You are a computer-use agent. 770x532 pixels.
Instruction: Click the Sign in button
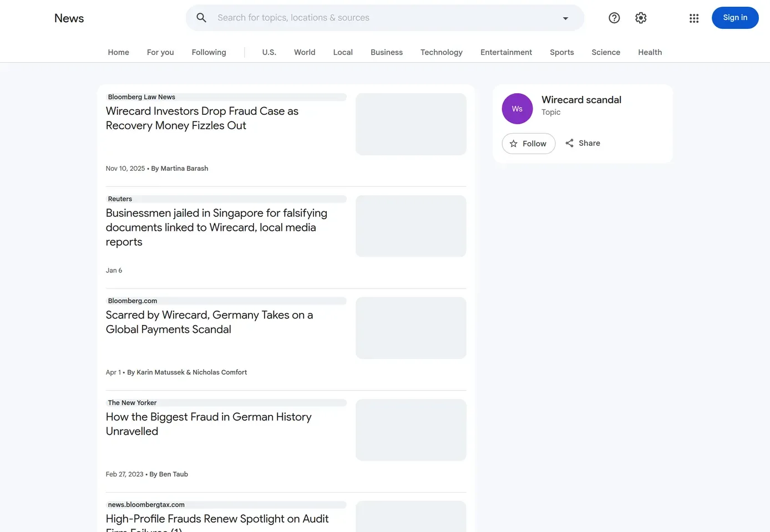point(735,18)
